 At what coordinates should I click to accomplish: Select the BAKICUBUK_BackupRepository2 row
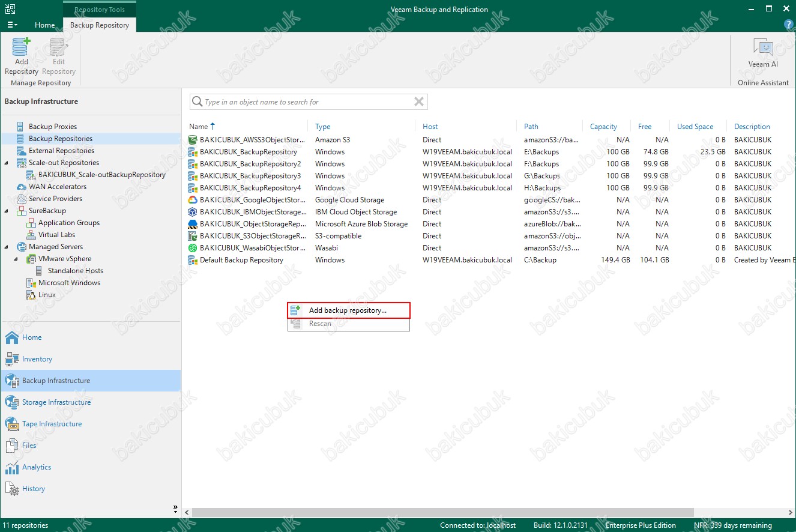click(491, 164)
